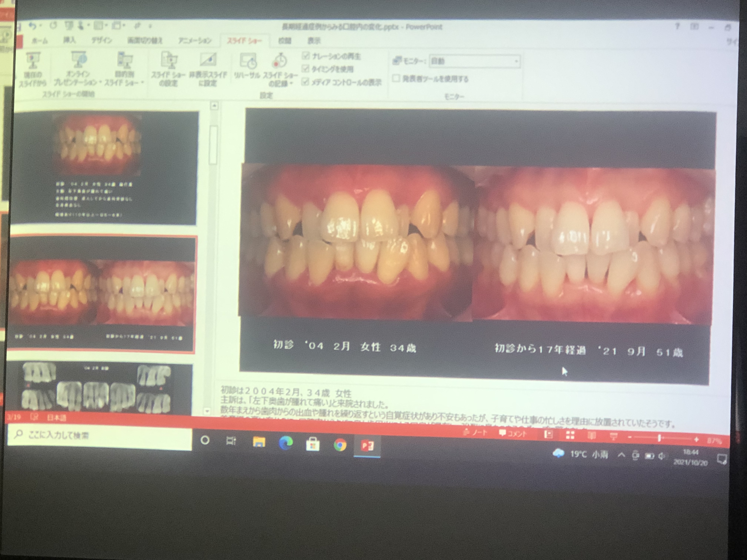Open Task View on taskbar
The width and height of the screenshot is (747, 560).
[x=231, y=441]
